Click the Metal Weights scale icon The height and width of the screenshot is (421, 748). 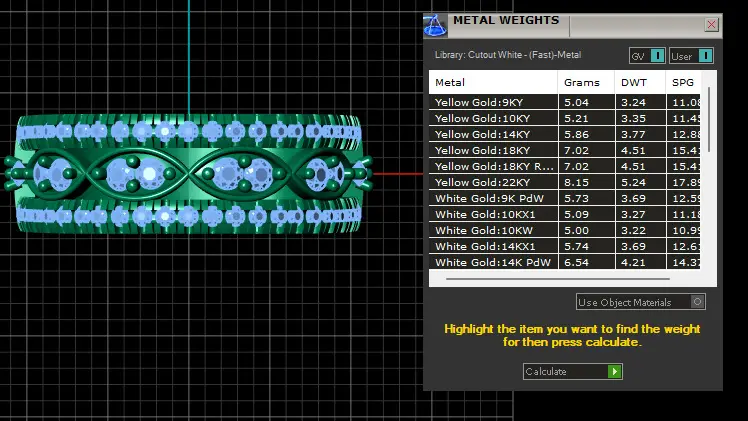pyautogui.click(x=435, y=25)
